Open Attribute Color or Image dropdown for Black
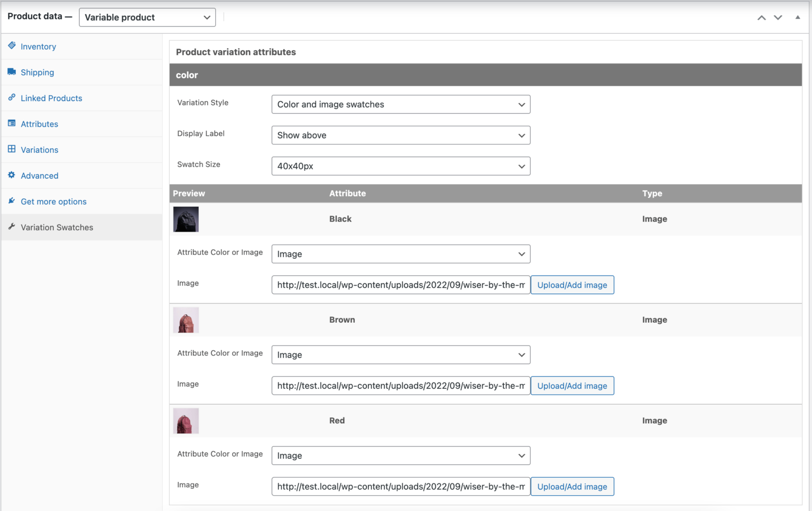 click(x=401, y=254)
